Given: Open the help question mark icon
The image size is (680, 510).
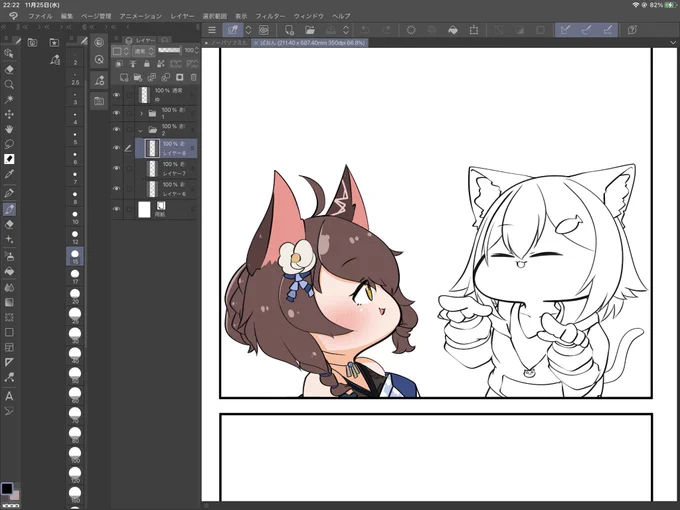Looking at the screenshot, I should 632,30.
